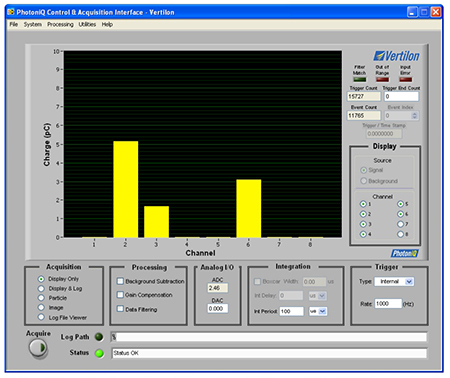Image resolution: width=450 pixels, height=378 pixels.
Task: Click the Log Path indicator LED
Action: (x=99, y=337)
